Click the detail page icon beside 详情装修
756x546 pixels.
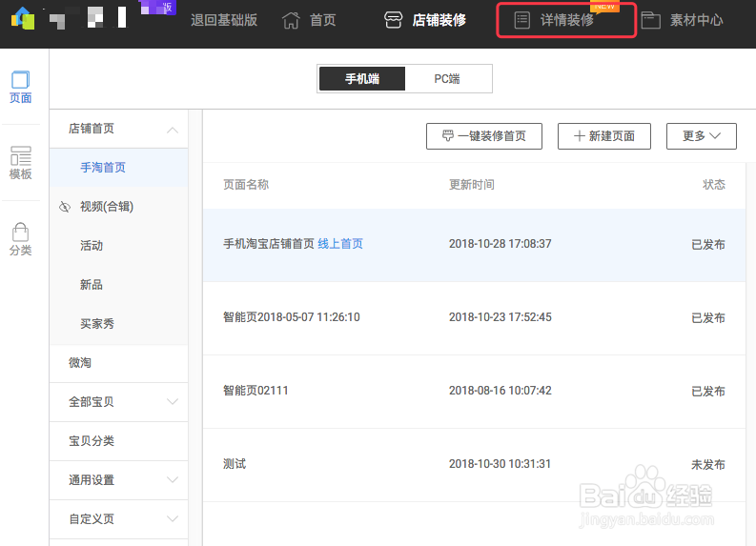[x=522, y=20]
